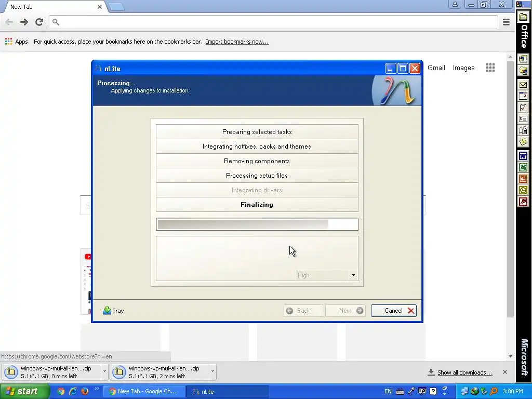532x399 pixels.
Task: Click the yellow New Note icon in Office bar
Action: (x=523, y=142)
